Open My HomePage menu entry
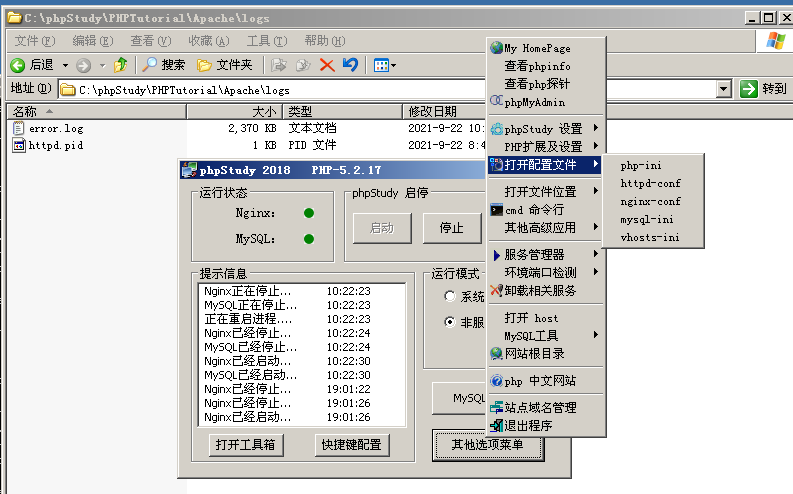Image resolution: width=793 pixels, height=494 pixels. (546, 48)
